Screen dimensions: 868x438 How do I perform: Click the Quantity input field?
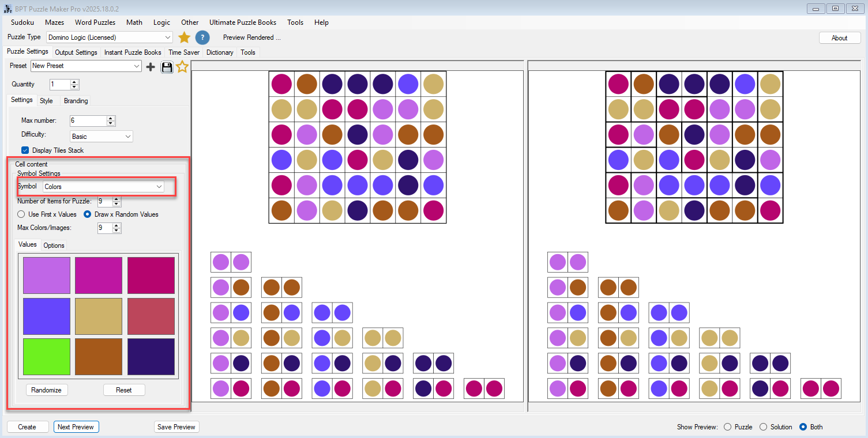pos(61,84)
